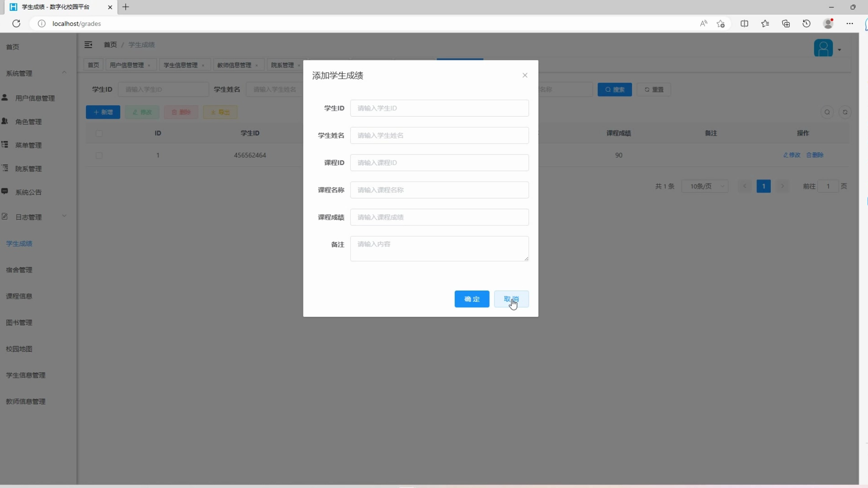Open browser settings ellipsis menu
The width and height of the screenshot is (868, 488).
(x=850, y=23)
